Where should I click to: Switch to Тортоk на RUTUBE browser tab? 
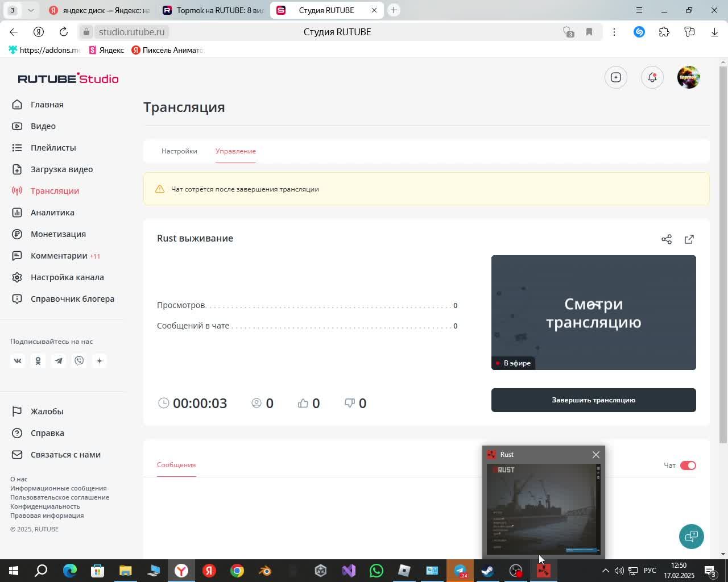[x=213, y=10]
